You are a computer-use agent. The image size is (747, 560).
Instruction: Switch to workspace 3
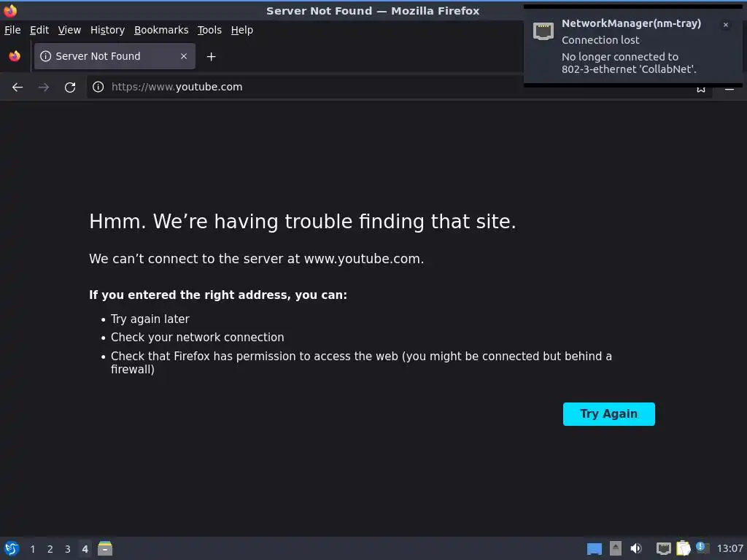coord(68,549)
